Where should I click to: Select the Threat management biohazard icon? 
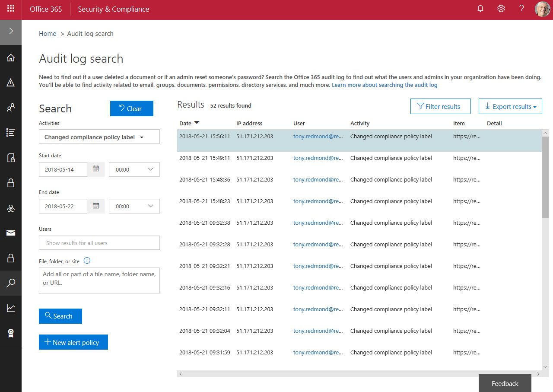pyautogui.click(x=11, y=208)
